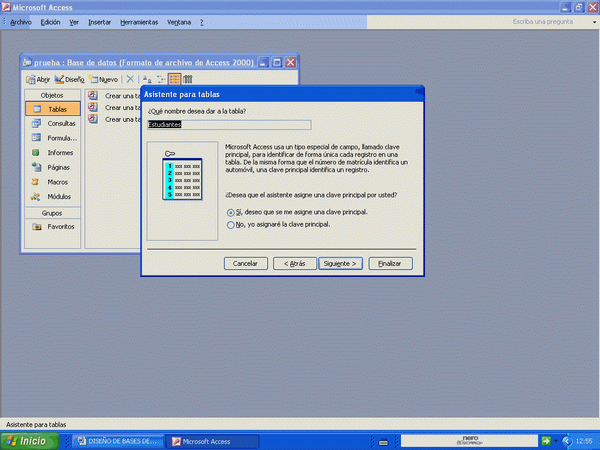This screenshot has width=600, height=450.
Task: Switch to 'DISEÑO DE BASES DE...' taskbar item
Action: (x=118, y=441)
